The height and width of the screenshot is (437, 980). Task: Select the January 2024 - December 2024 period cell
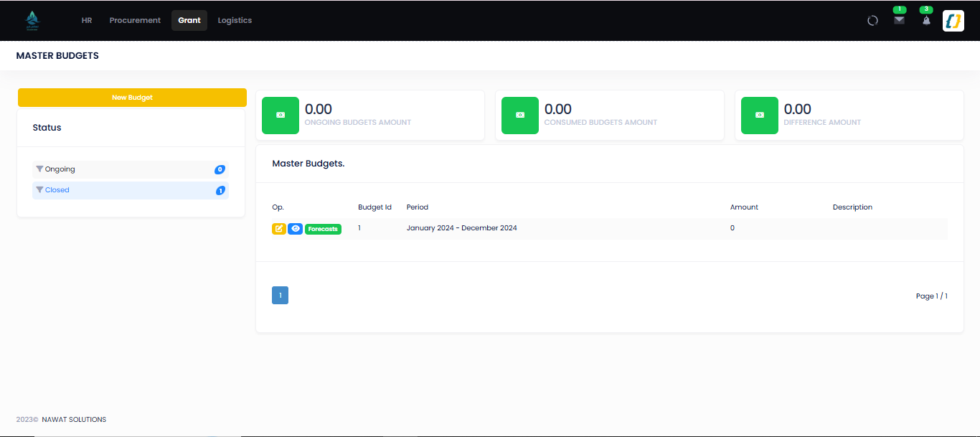(462, 228)
